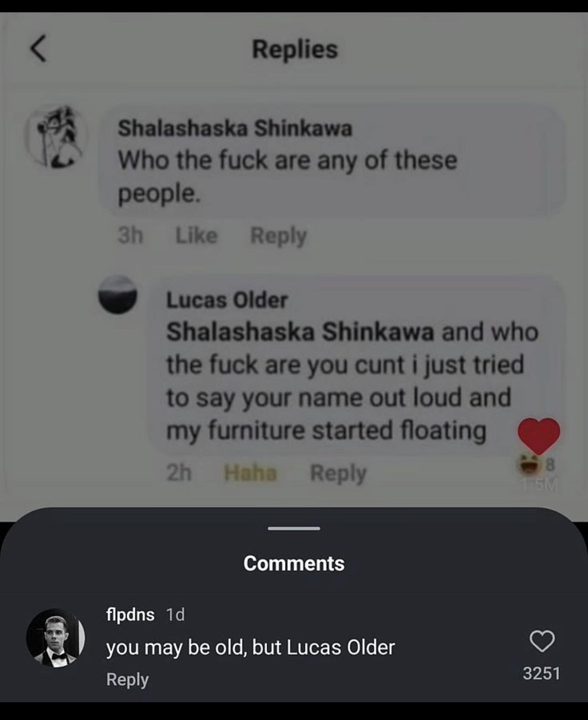Screen dimensions: 588x720
Task: Grab the Comments sheet drag handle
Action: pyautogui.click(x=294, y=528)
